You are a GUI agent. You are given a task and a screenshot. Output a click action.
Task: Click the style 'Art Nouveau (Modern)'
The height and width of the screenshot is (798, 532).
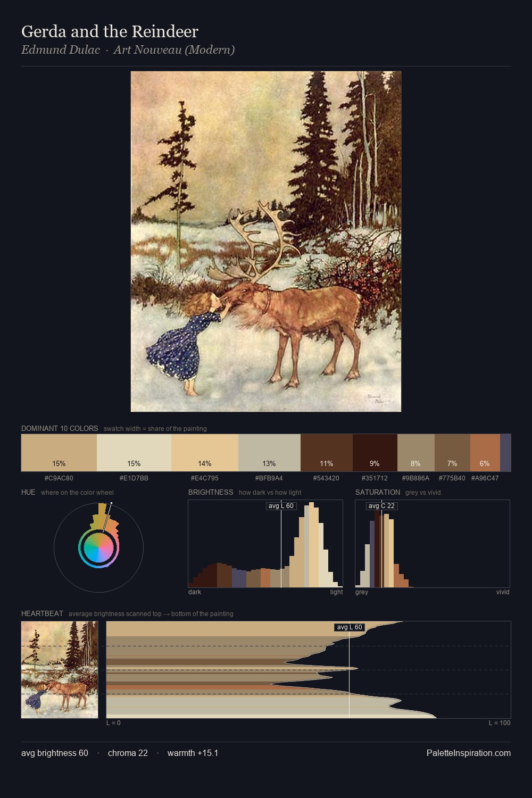pyautogui.click(x=174, y=50)
